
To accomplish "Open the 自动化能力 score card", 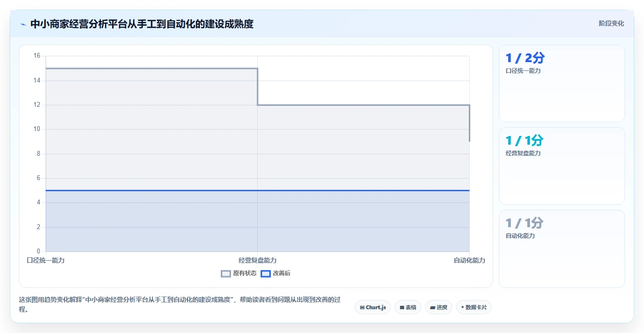I will 561,249.
